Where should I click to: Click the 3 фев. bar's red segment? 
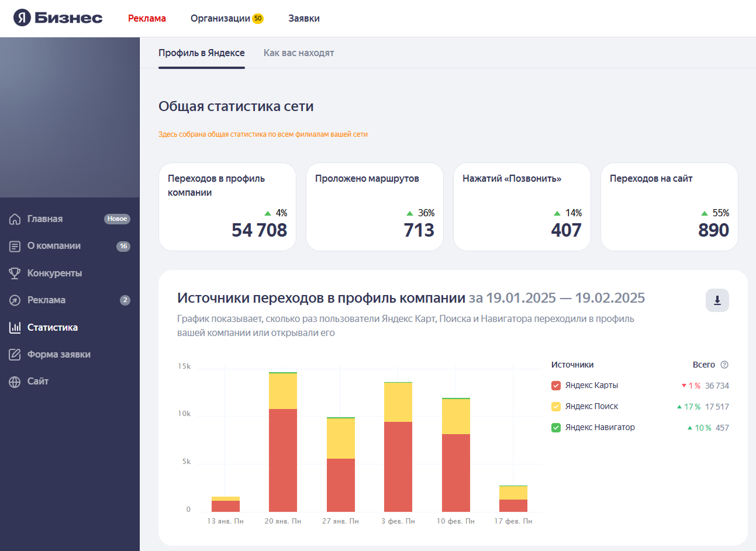click(x=398, y=467)
